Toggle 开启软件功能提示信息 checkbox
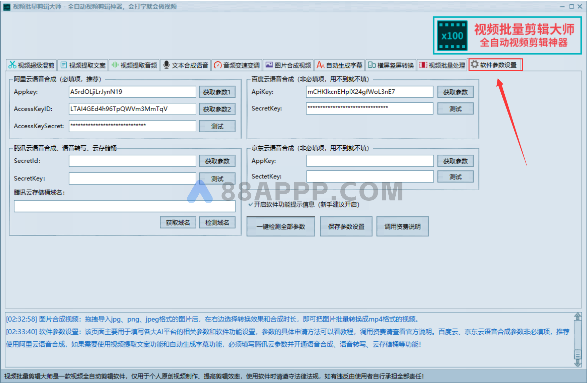 pos(251,204)
